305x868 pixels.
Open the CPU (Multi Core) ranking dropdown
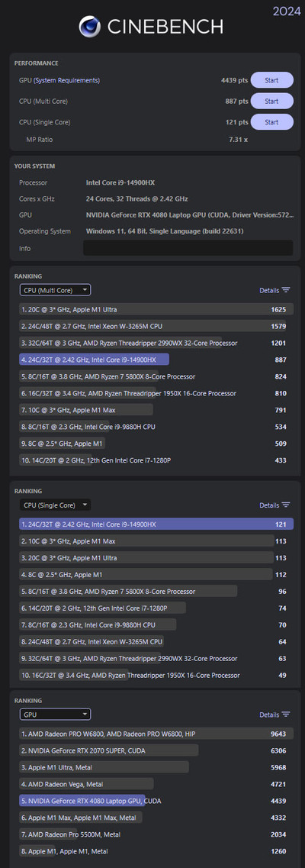tap(55, 289)
